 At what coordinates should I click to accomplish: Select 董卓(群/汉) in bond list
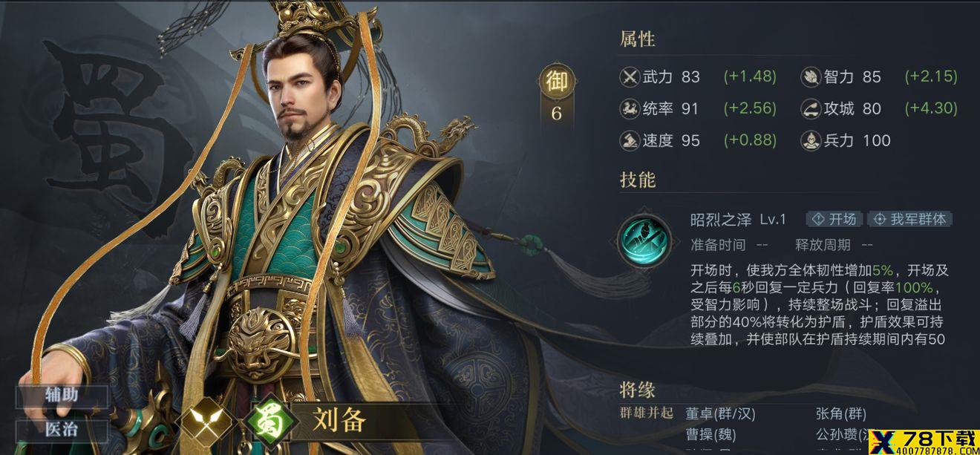(720, 414)
